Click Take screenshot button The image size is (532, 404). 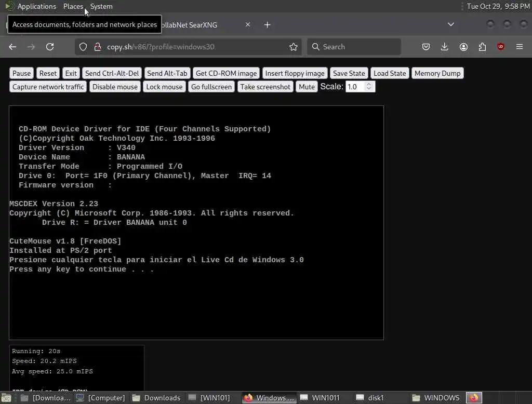point(265,87)
